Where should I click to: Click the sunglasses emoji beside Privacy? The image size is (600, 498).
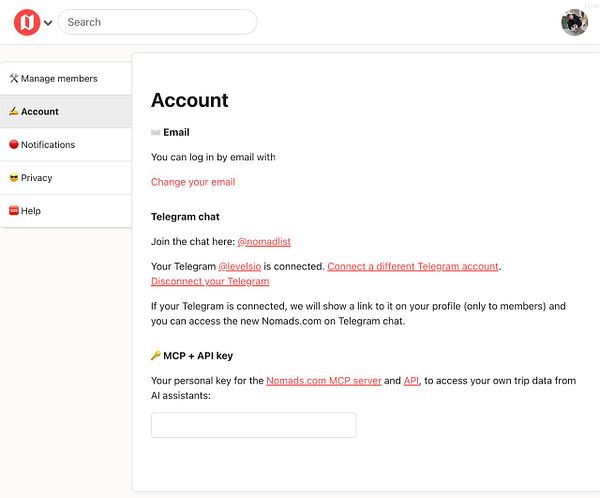(14, 178)
